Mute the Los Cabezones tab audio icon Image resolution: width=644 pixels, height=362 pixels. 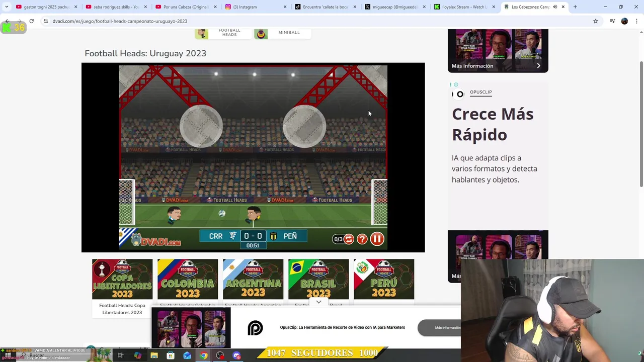pos(555,7)
